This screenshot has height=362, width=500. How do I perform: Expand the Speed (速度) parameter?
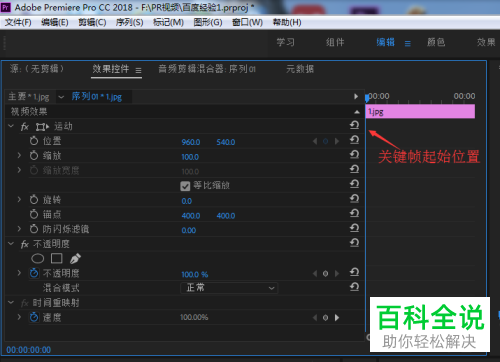[x=19, y=317]
